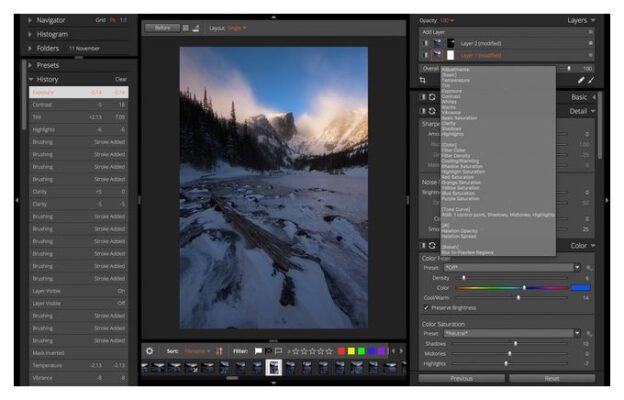624x400 pixels.
Task: Expand the Presets panel
Action: coord(29,65)
